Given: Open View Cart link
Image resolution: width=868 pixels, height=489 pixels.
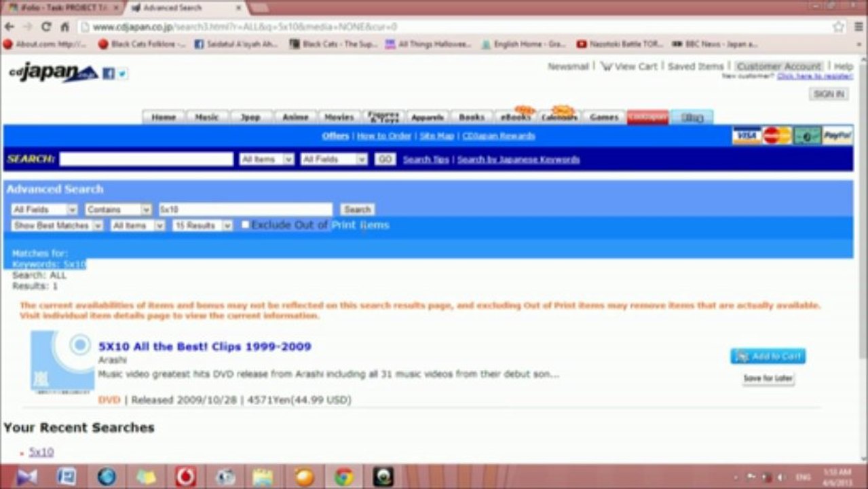Looking at the screenshot, I should click(629, 67).
